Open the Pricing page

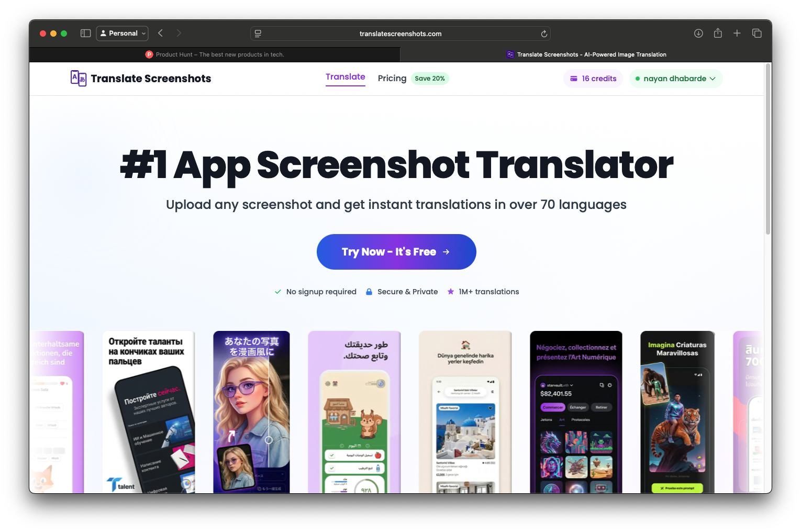392,78
